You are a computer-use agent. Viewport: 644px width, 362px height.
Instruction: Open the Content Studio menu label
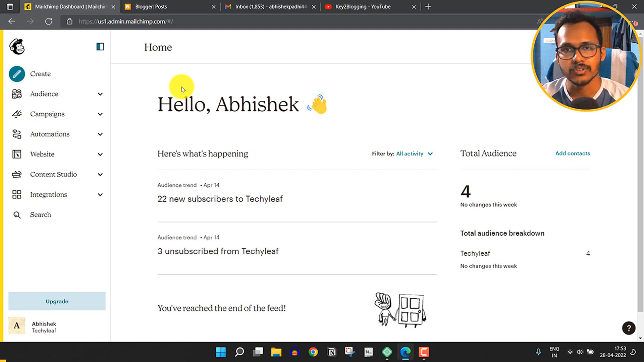coord(53,174)
